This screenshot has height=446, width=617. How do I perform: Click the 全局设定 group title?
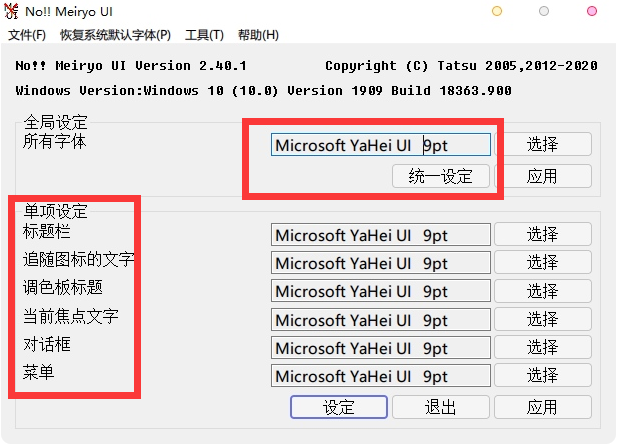55,122
